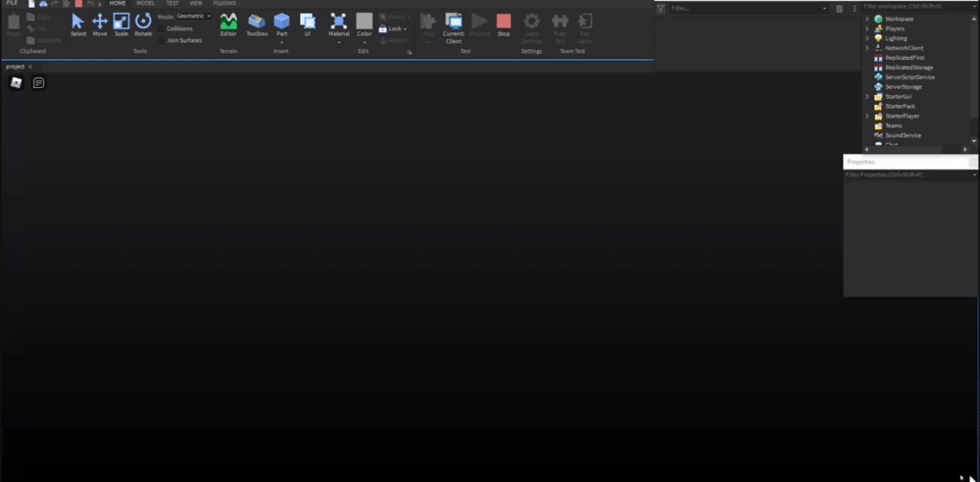Screen dimensions: 980x482
Task: Open the output options kebab menu
Action: [x=855, y=9]
